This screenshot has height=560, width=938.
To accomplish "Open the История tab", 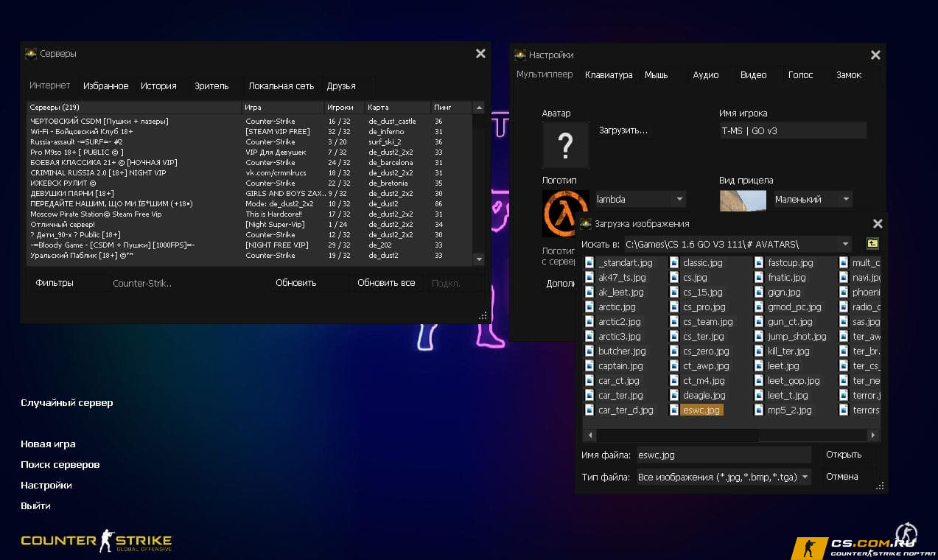I will pos(158,86).
